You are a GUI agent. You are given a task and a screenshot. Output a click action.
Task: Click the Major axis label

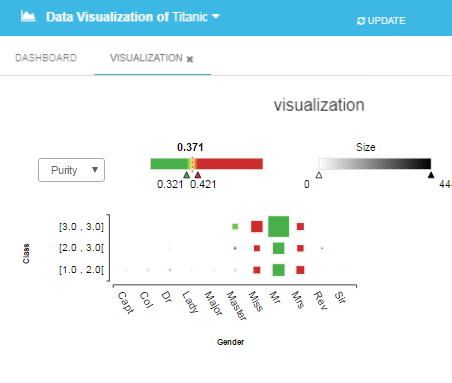(213, 303)
